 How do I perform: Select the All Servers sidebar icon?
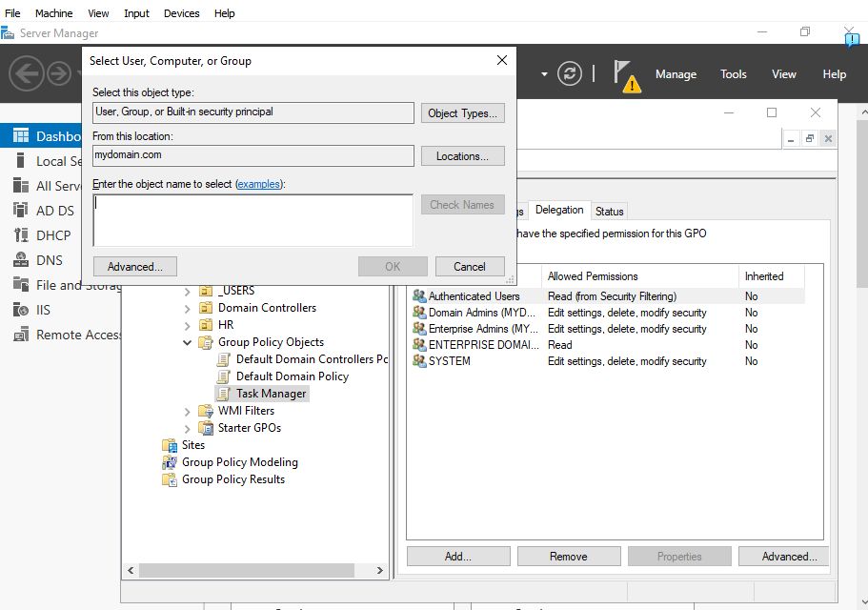click(20, 186)
